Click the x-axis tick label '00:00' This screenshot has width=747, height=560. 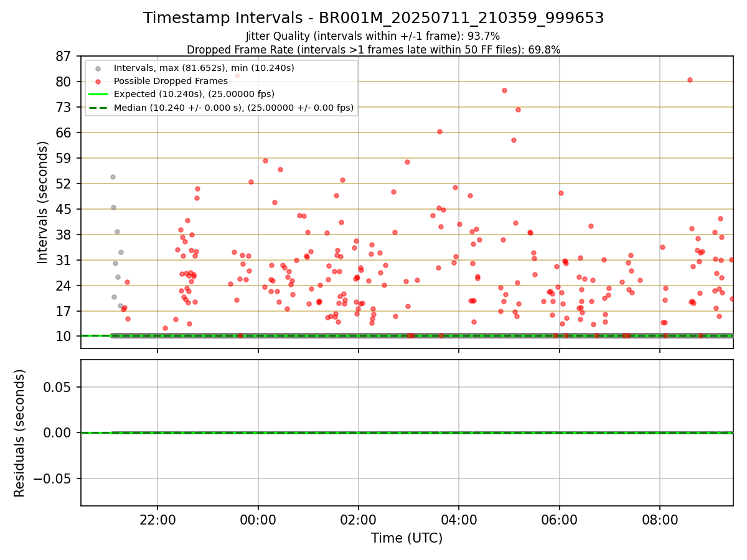tap(258, 520)
